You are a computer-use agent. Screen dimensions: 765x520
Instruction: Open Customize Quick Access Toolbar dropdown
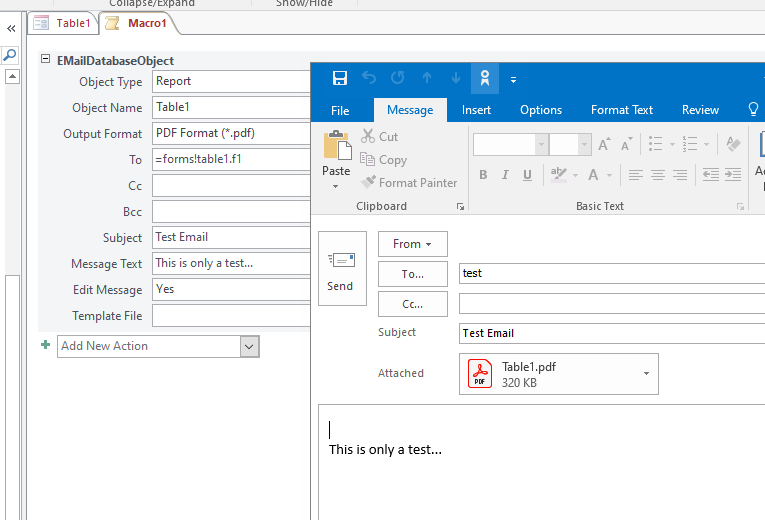(513, 80)
